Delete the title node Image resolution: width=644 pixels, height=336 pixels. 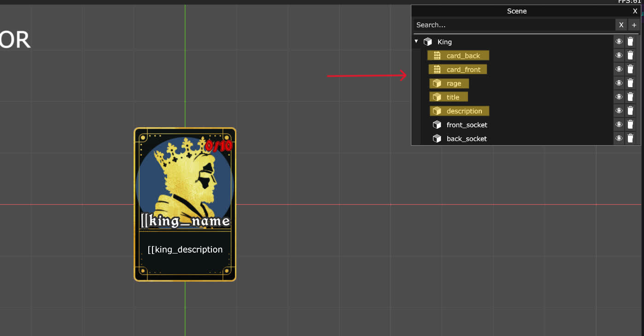pos(630,97)
